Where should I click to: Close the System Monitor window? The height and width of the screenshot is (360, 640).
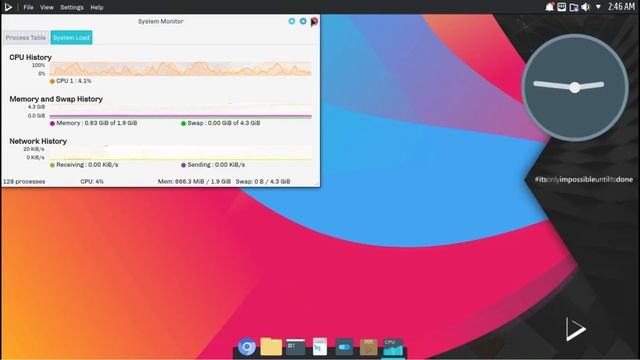coord(314,21)
